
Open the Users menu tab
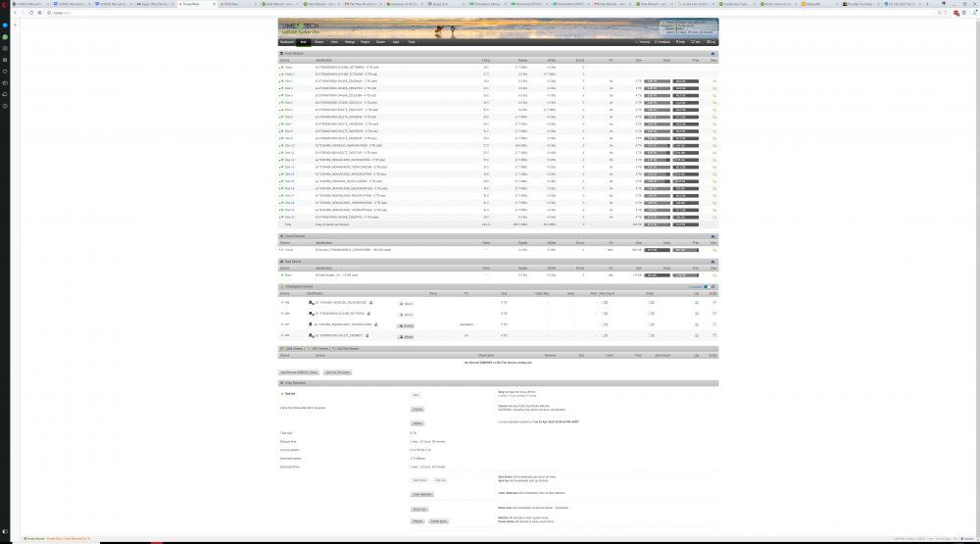click(x=334, y=42)
